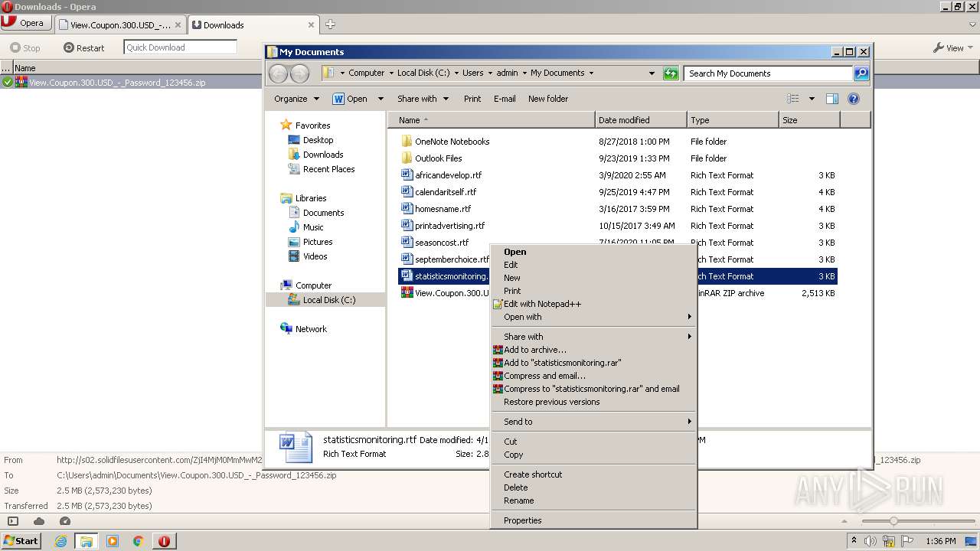Click the Restart button in Opera Downloads
The height and width of the screenshot is (551, 980).
point(83,47)
